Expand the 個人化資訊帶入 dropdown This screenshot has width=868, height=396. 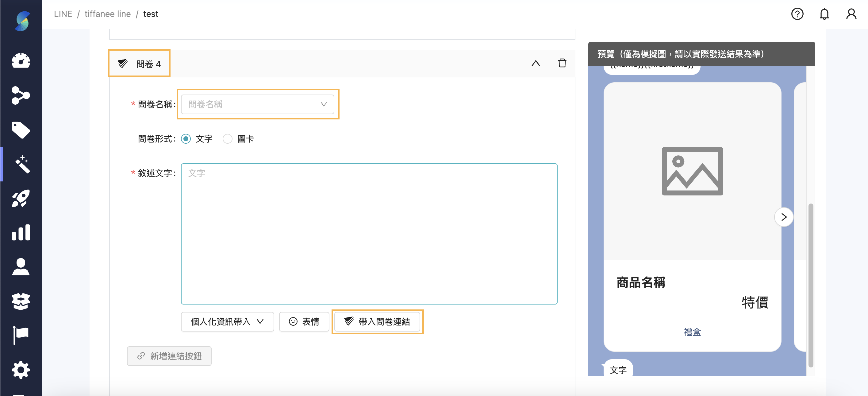[x=227, y=322]
